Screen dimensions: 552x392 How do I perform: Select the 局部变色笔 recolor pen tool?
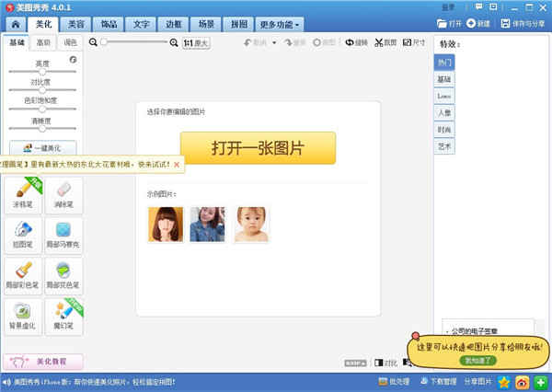[63, 275]
